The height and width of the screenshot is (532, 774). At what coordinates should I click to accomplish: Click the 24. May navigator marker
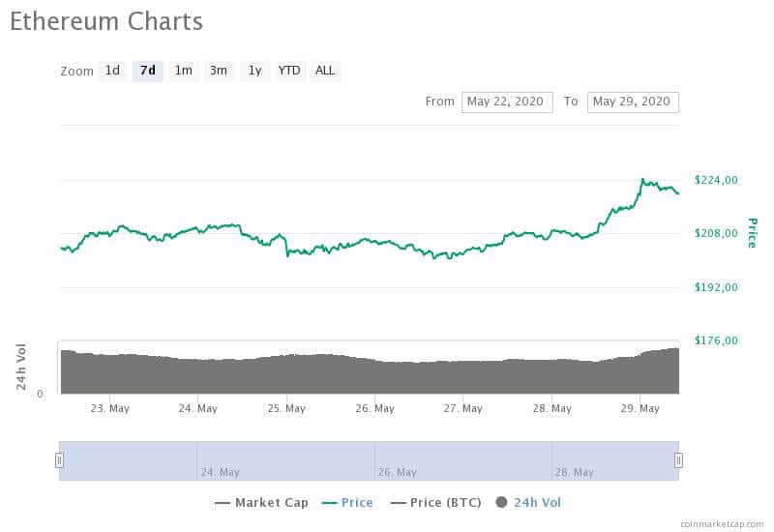click(x=221, y=472)
